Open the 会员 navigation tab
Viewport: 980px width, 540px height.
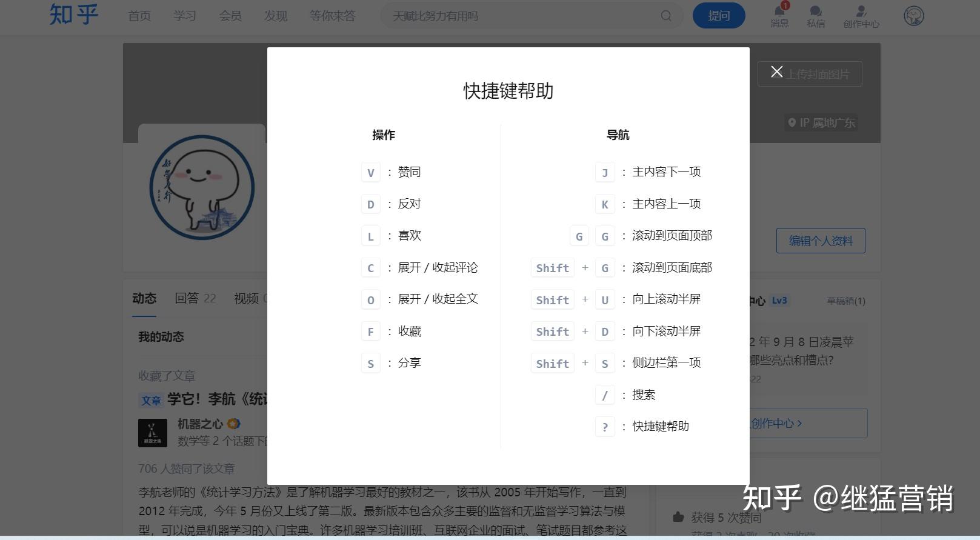(x=230, y=16)
